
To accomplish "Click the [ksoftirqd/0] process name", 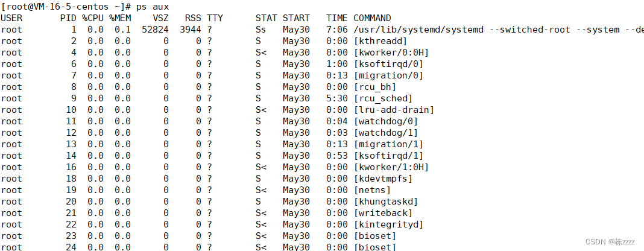I will (x=388, y=64).
